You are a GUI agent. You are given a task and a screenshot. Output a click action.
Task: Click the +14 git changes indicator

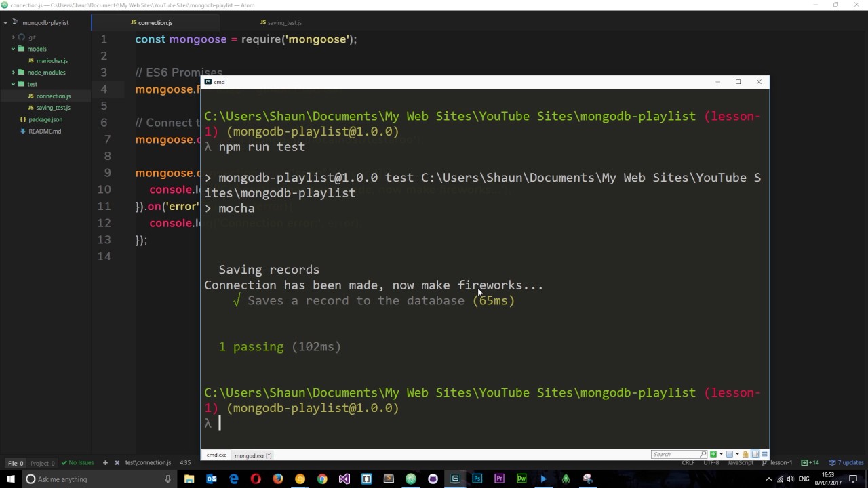810,463
